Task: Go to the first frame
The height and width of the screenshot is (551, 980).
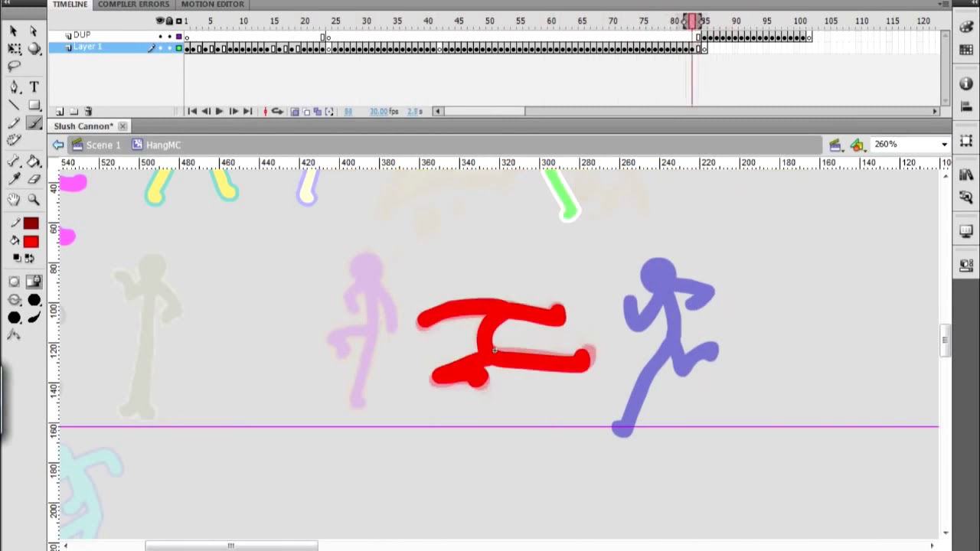Action: point(191,112)
